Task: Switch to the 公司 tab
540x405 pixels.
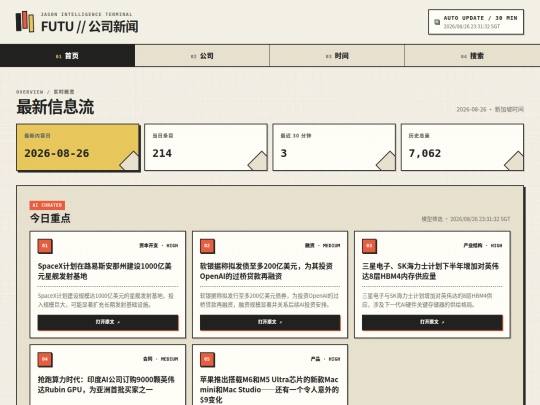Action: point(202,55)
